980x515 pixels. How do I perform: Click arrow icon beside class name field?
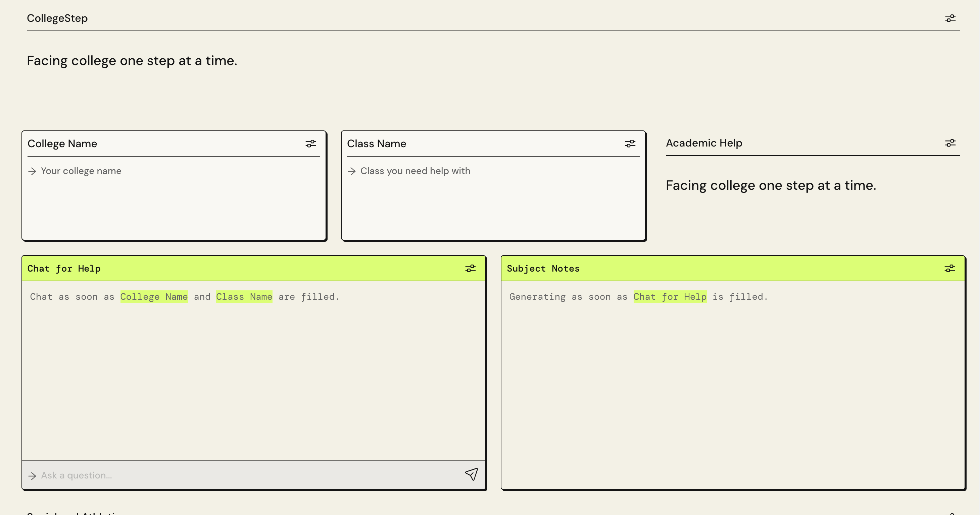click(x=352, y=171)
